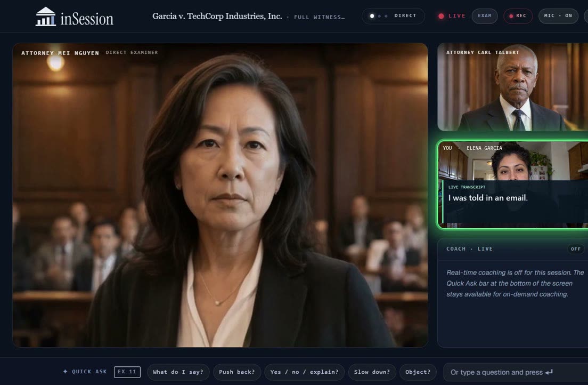The image size is (588, 385).
Task: Click the inSession courthouse logo icon
Action: (x=45, y=17)
